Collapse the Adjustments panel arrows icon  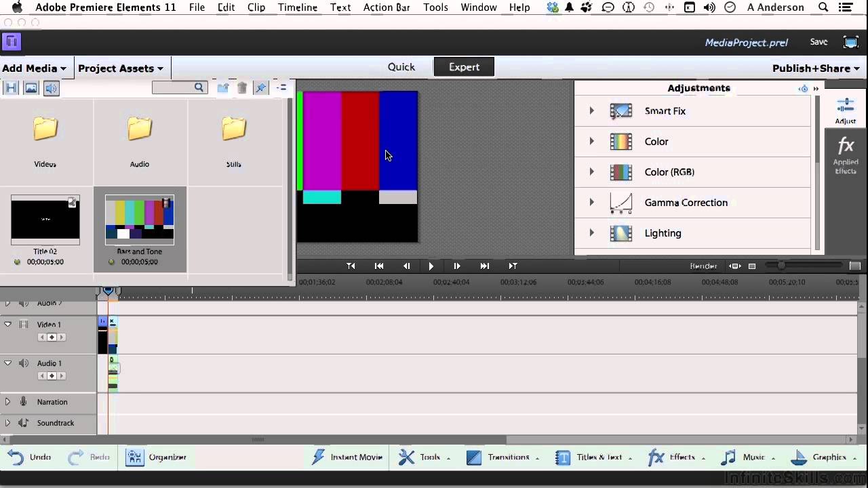(816, 89)
